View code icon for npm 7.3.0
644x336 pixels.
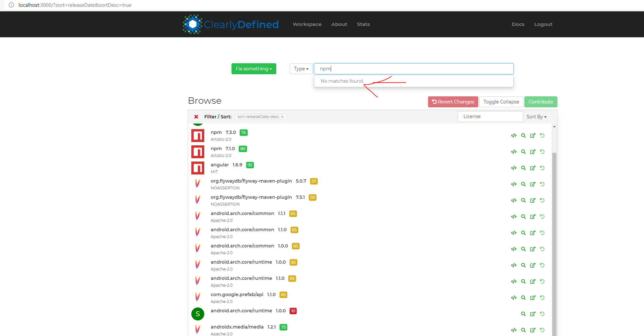(514, 136)
